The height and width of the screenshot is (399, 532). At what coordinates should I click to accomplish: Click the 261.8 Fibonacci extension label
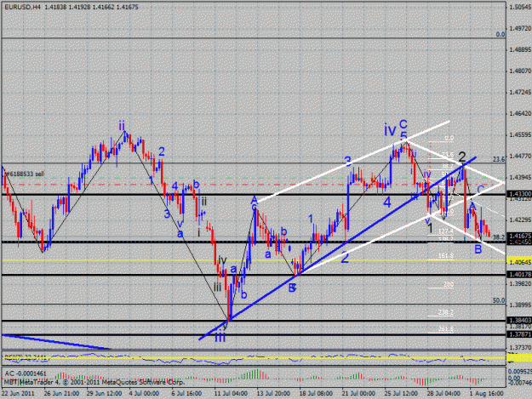(445, 329)
